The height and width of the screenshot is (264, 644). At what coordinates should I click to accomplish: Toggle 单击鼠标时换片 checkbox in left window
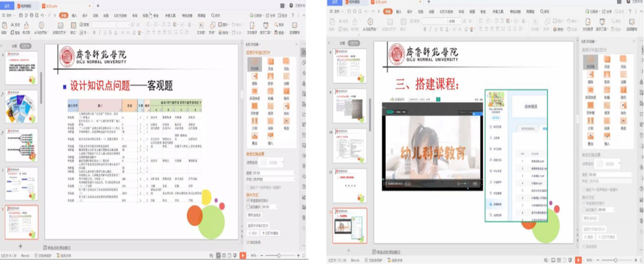(x=248, y=200)
